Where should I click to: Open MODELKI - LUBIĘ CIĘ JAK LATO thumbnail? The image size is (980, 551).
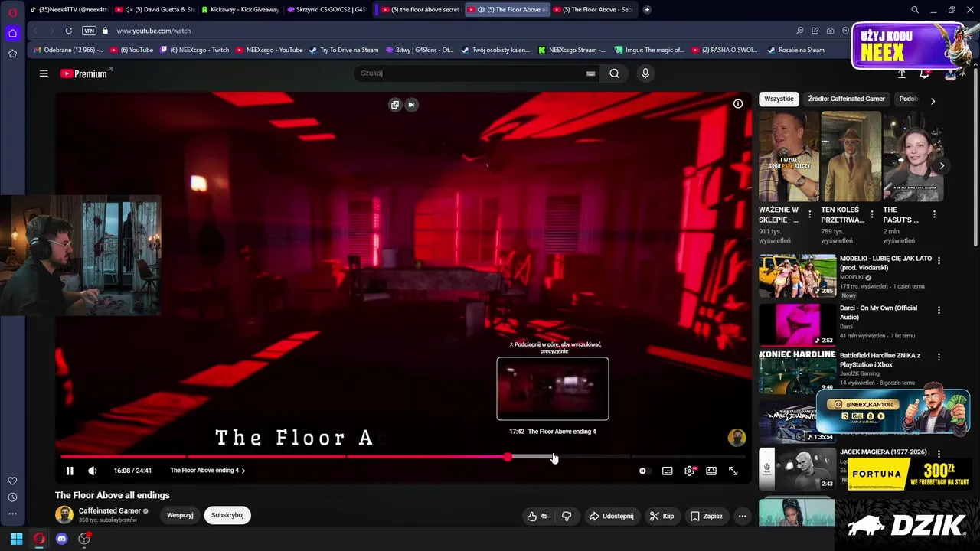797,275
